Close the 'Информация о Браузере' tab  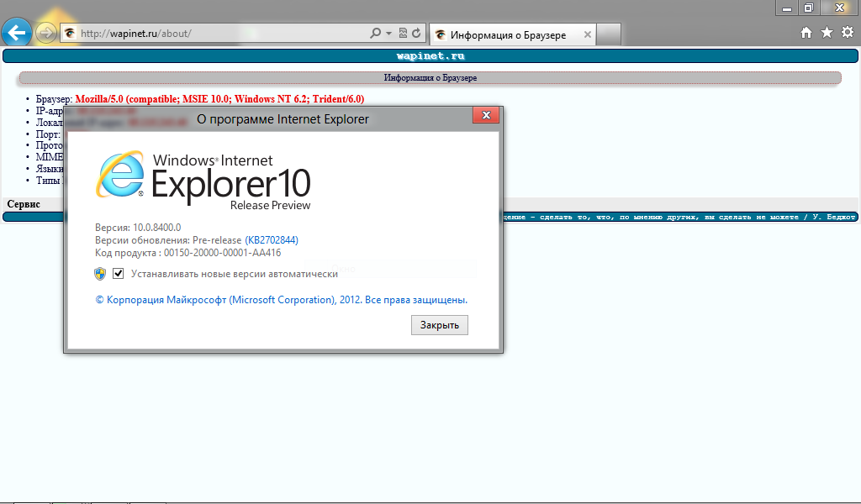click(x=587, y=35)
